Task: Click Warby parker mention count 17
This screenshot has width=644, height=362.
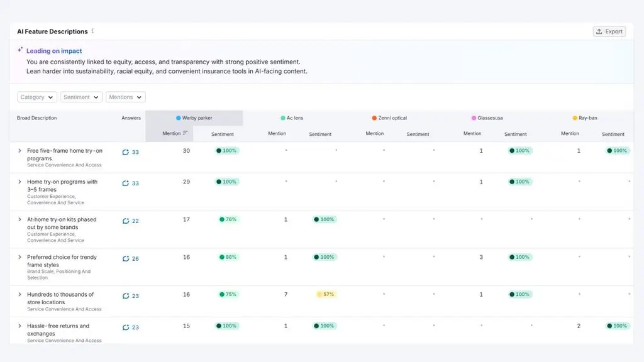Action: [186, 219]
